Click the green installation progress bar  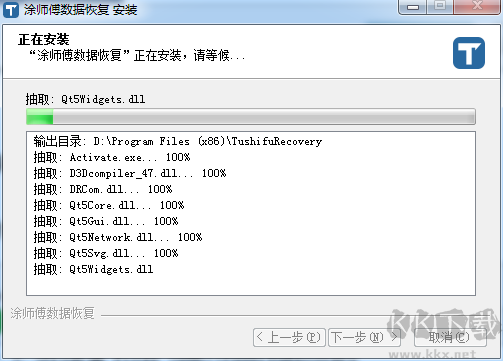pos(251,117)
